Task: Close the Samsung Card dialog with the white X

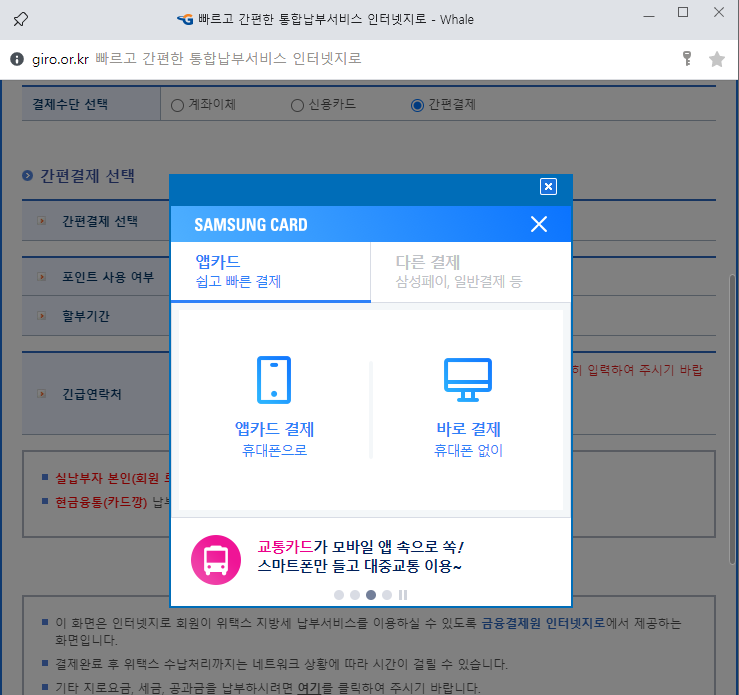Action: point(539,224)
